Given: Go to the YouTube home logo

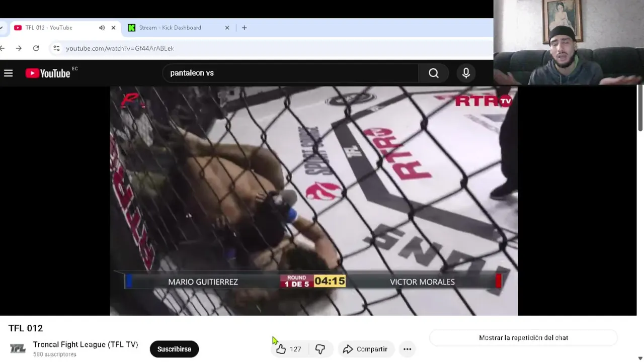Looking at the screenshot, I should click(48, 73).
